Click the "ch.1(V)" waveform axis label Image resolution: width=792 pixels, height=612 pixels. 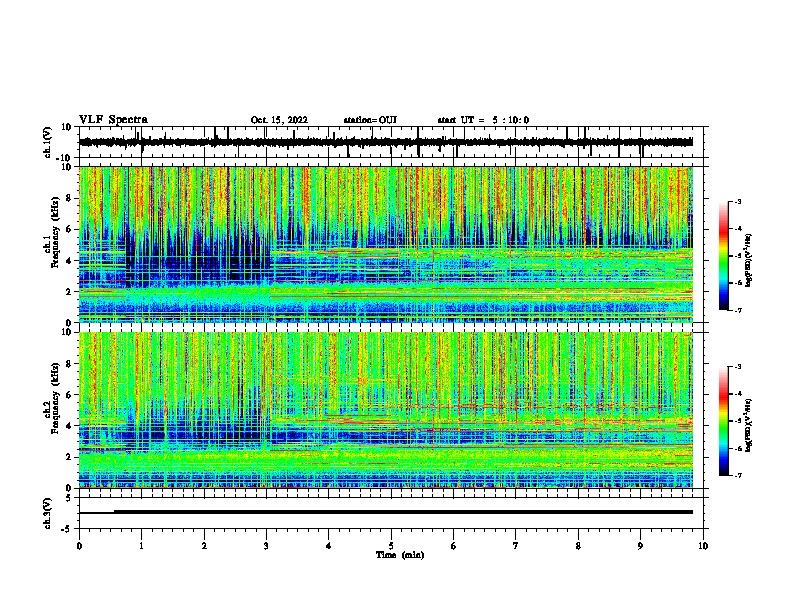(x=48, y=142)
